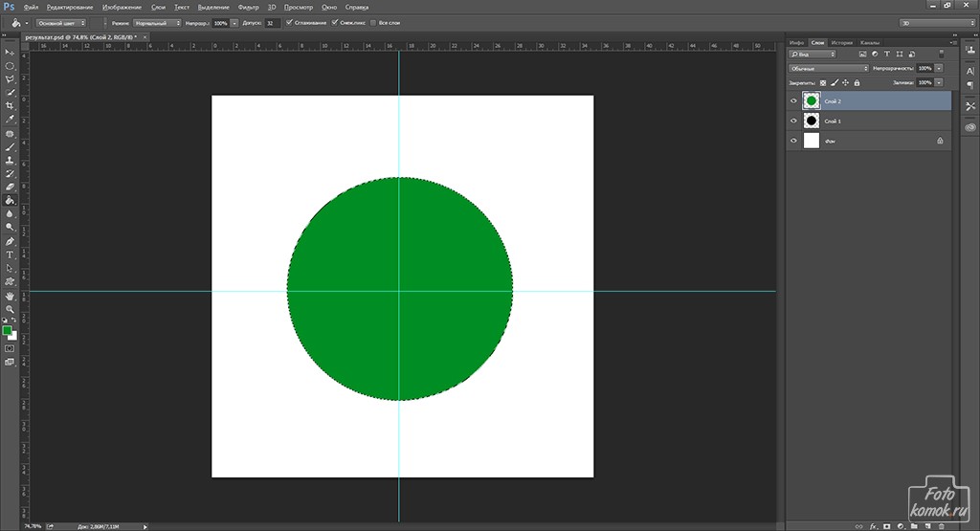The height and width of the screenshot is (531, 980).
Task: Click the lock position icon in the layers panel
Action: click(x=845, y=83)
